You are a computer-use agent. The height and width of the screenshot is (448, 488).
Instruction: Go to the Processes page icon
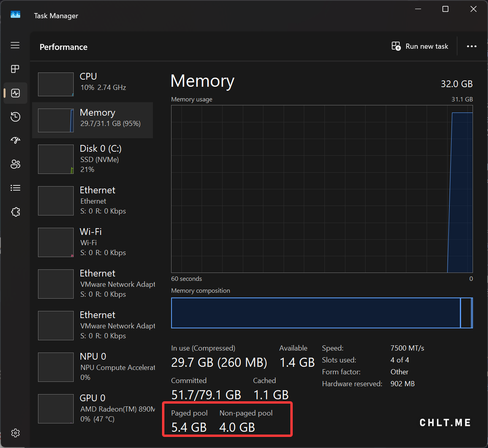click(15, 69)
